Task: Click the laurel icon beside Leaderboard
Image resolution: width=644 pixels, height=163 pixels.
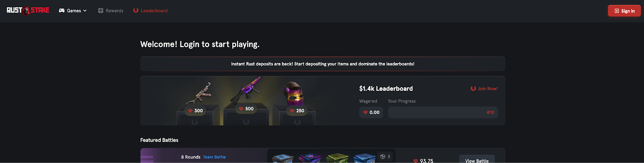Action: pyautogui.click(x=136, y=10)
